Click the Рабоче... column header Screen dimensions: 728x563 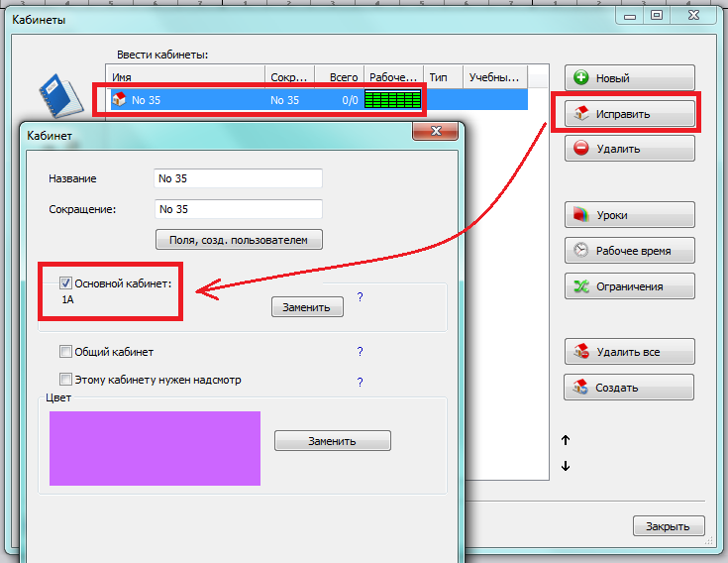[x=394, y=77]
